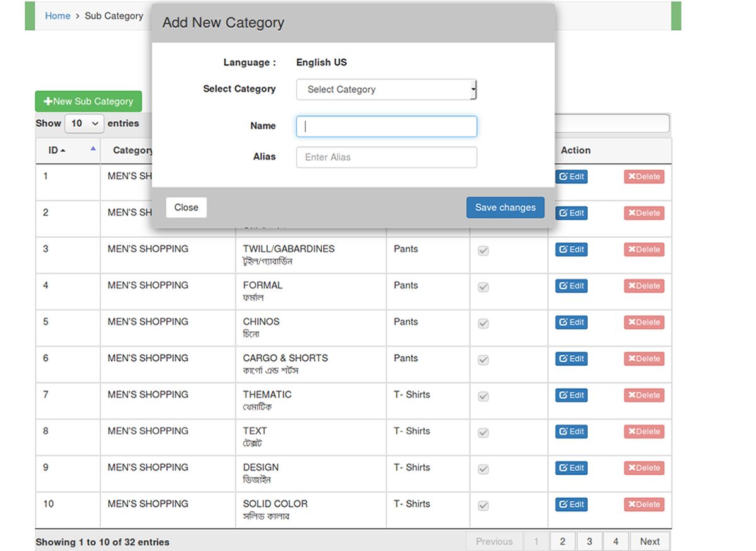The image size is (756, 551).
Task: Click the New Sub Category plus button
Action: click(x=88, y=101)
